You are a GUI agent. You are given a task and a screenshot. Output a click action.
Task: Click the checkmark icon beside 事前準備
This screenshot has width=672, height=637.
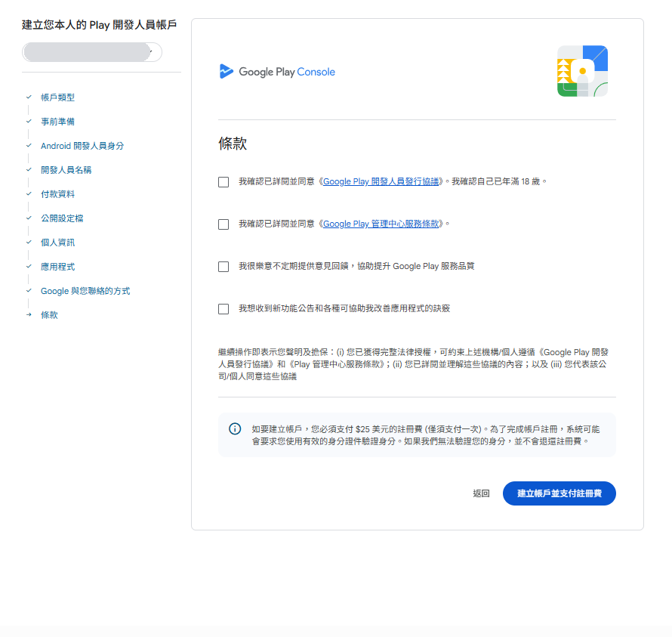29,121
